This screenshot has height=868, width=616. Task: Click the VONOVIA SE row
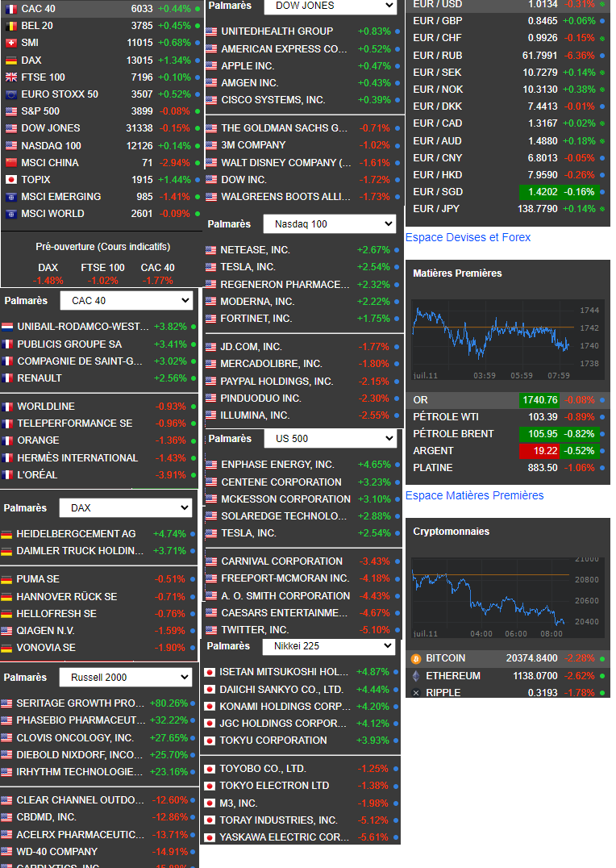click(99, 648)
